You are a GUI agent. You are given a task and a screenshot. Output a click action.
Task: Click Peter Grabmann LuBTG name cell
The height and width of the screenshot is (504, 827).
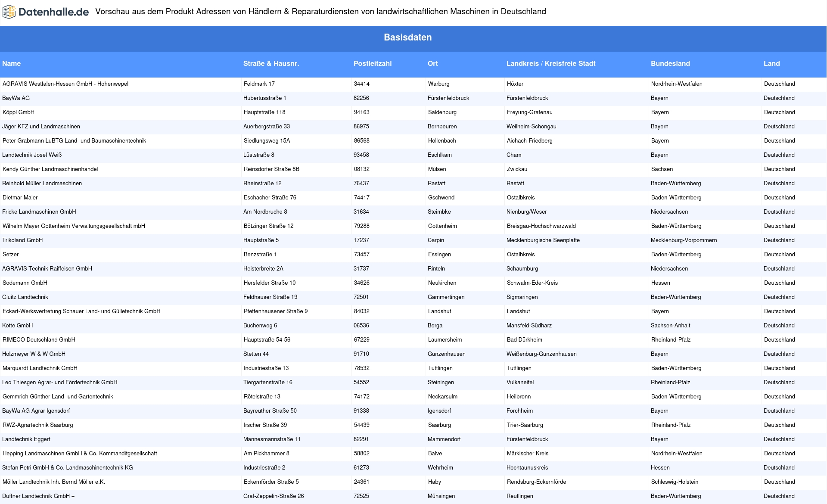click(74, 141)
